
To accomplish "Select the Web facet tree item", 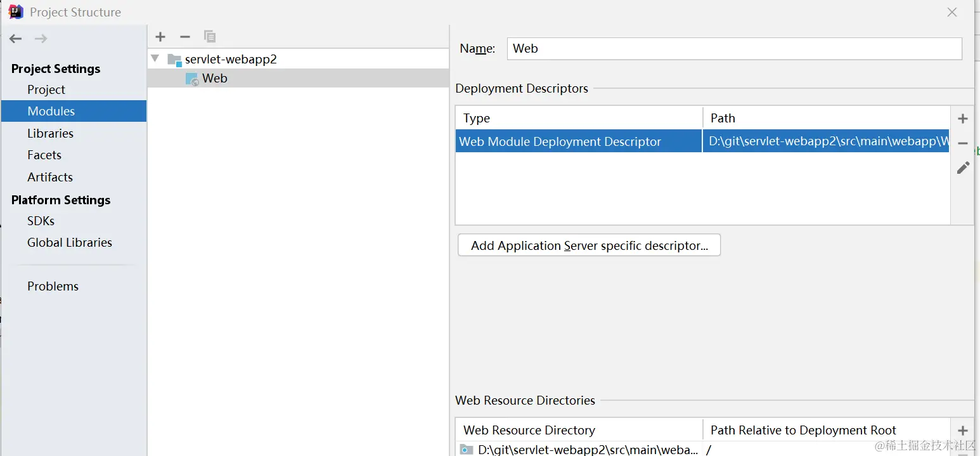I will point(214,79).
